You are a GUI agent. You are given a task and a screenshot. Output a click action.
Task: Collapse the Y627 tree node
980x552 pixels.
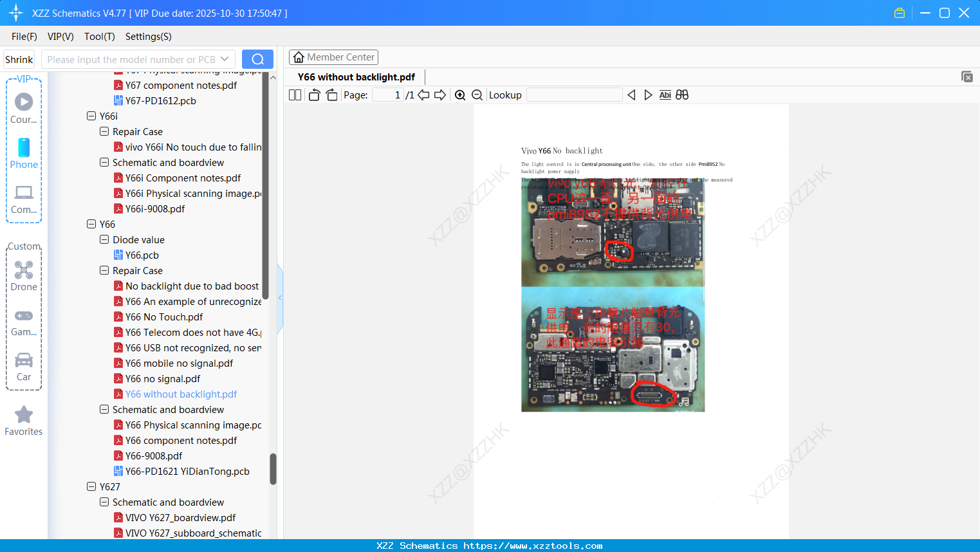point(91,487)
